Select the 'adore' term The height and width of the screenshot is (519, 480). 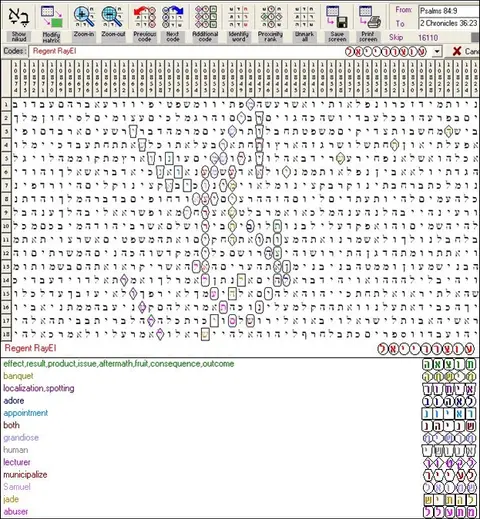click(14, 401)
